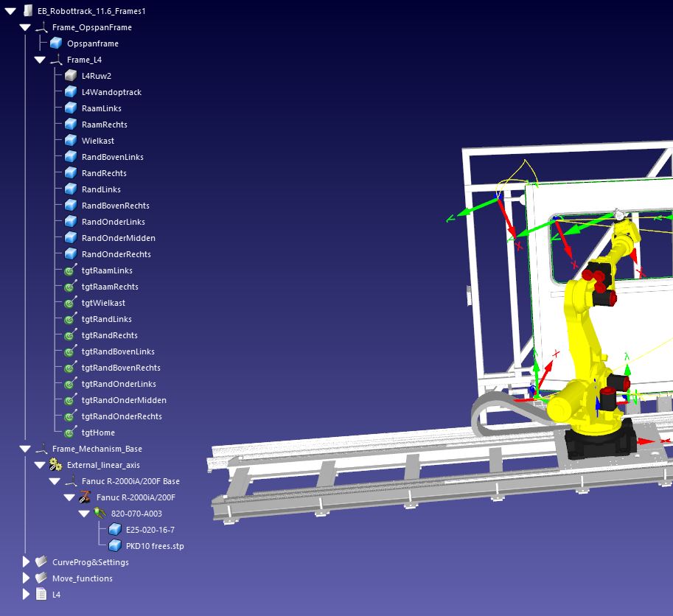Click the target icon beside tgtRaamLinks
673x616 pixels.
pos(71,270)
